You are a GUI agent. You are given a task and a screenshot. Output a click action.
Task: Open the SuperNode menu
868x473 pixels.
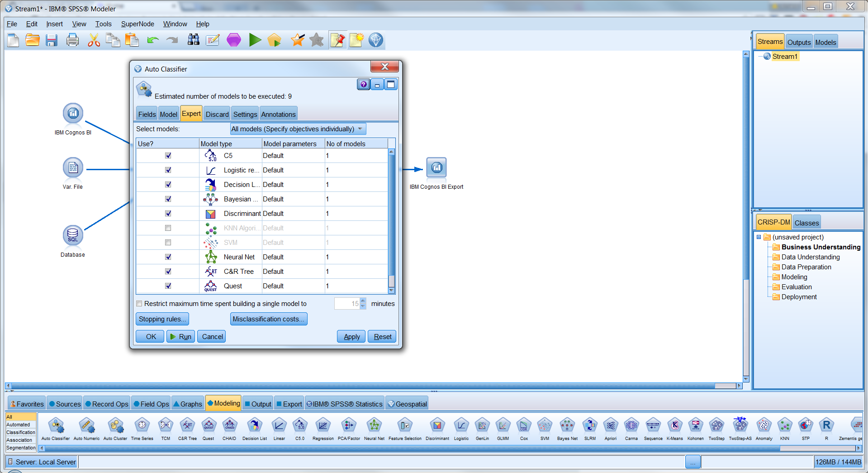click(x=138, y=24)
